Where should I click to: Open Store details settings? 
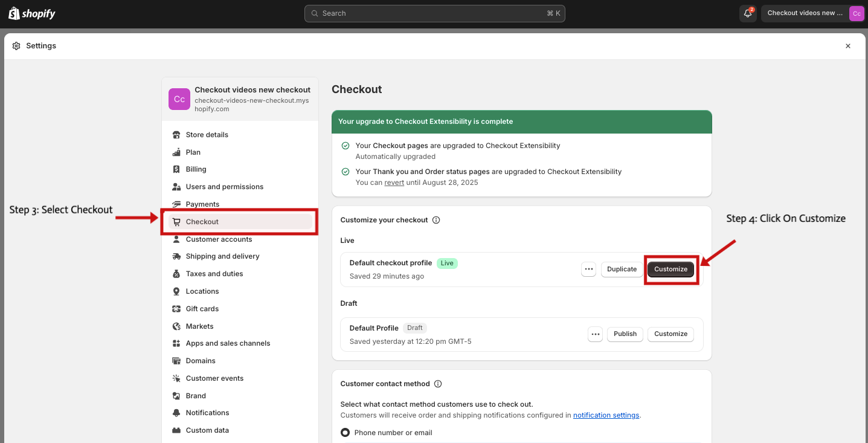(207, 135)
